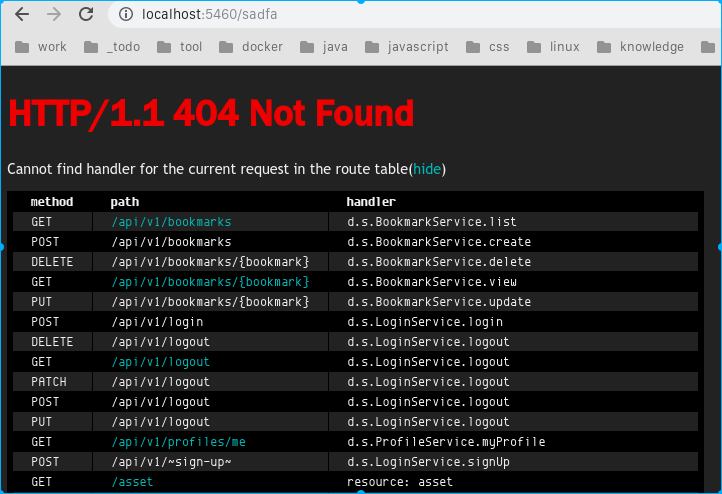722x494 pixels.
Task: Select d.s.LoginService.signUp handler text
Action: [428, 462]
